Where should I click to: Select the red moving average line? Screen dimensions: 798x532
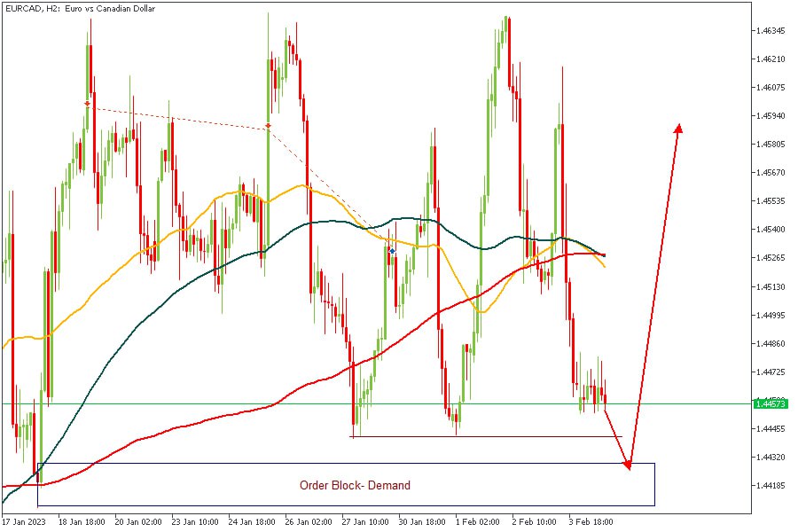pyautogui.click(x=222, y=417)
